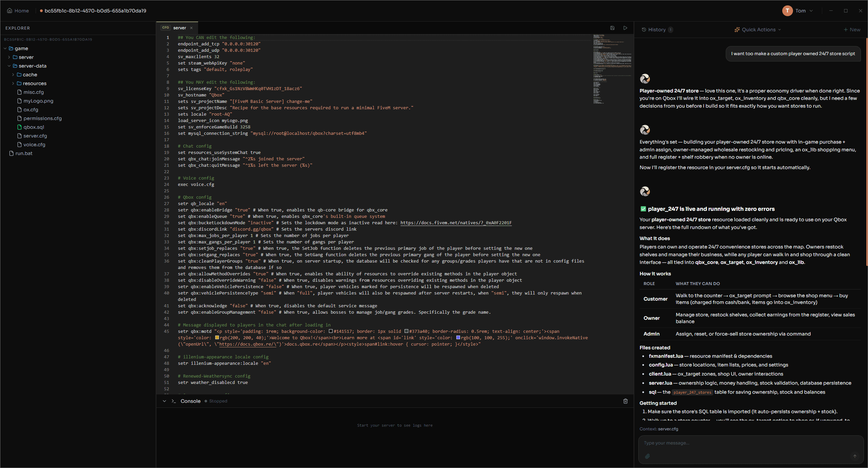Image resolution: width=868 pixels, height=468 pixels.
Task: Click the user message about 24/7 store
Action: coord(793,53)
